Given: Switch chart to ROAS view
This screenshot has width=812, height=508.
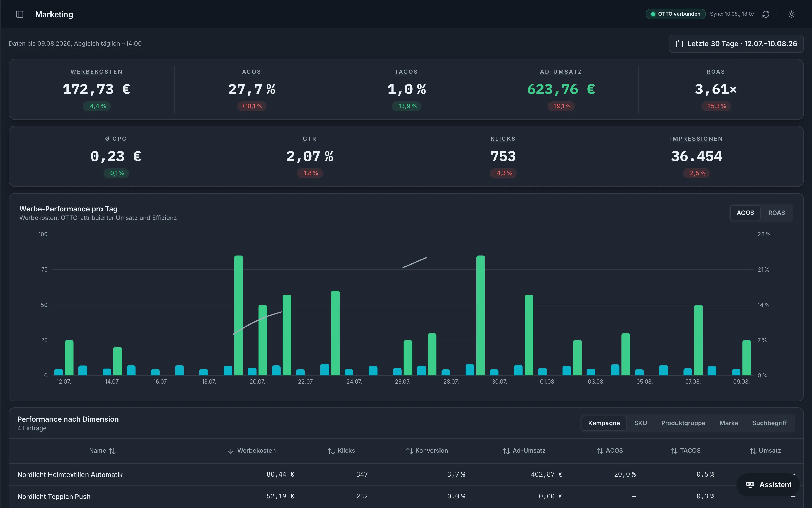Looking at the screenshot, I should 776,213.
